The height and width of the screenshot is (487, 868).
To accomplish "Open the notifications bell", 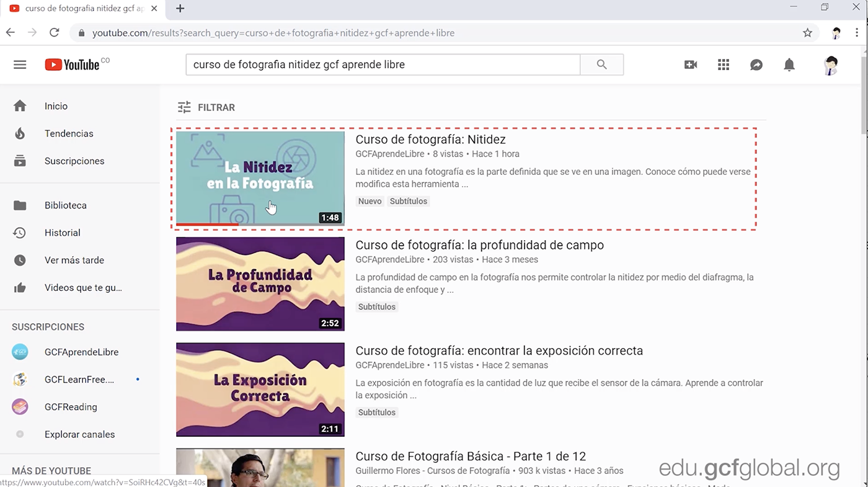I will tap(789, 65).
